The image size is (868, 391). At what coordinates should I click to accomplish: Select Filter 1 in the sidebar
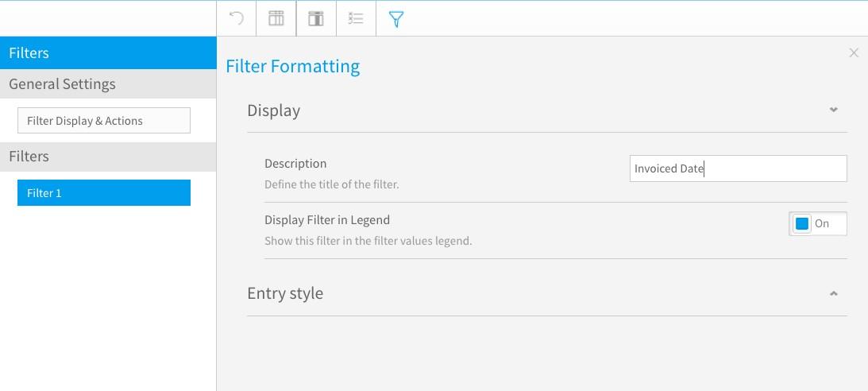pos(104,193)
